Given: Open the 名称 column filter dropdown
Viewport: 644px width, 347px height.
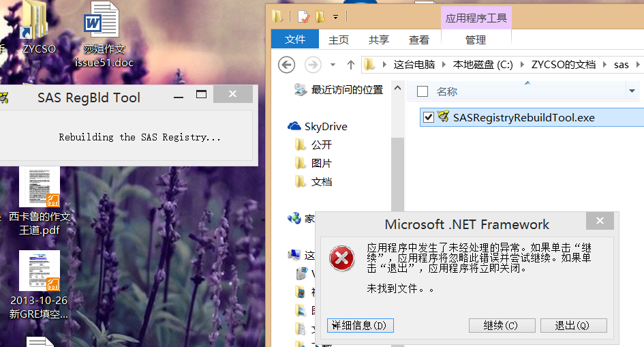Looking at the screenshot, I should [632, 91].
